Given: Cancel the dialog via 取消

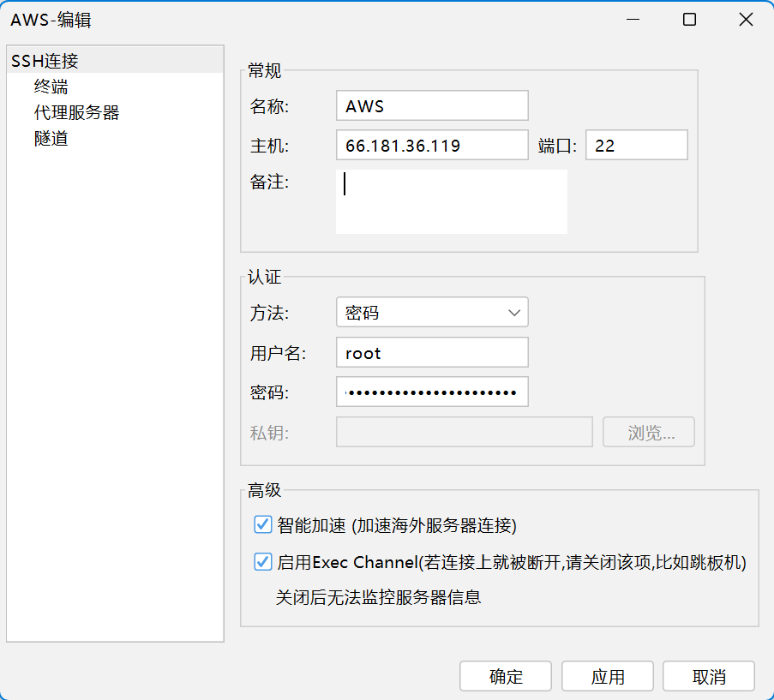Looking at the screenshot, I should [x=709, y=676].
